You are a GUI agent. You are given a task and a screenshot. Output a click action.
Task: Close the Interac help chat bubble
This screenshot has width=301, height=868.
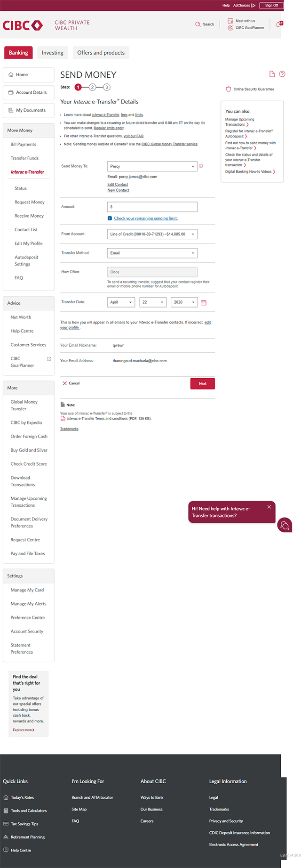(269, 507)
